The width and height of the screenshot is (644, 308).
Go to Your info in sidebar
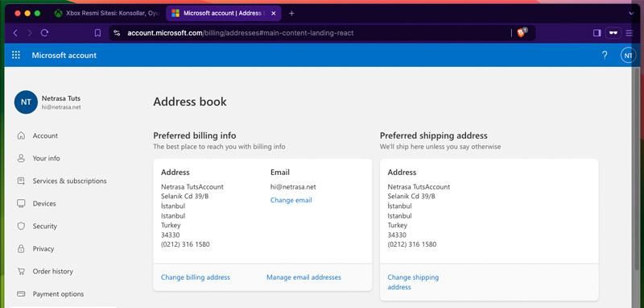click(46, 158)
